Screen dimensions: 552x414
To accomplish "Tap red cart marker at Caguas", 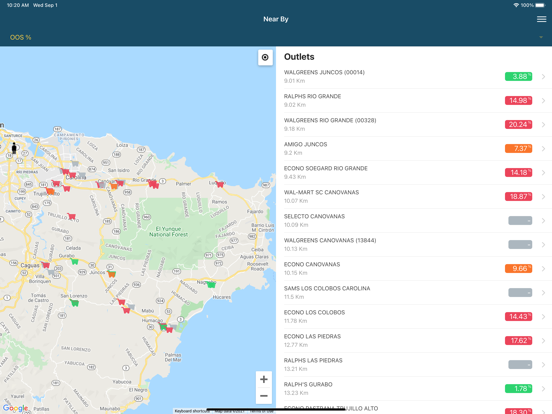I will (45, 264).
